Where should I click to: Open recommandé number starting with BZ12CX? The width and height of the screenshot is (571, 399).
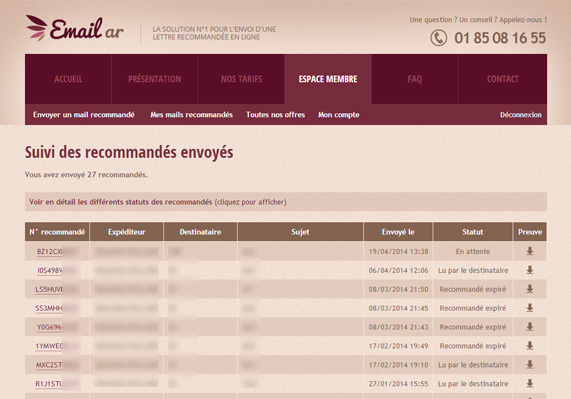point(50,252)
